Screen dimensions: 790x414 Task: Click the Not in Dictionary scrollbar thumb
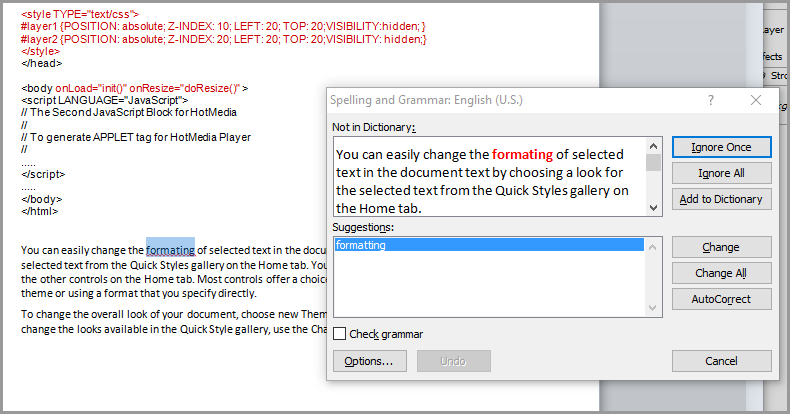653,163
